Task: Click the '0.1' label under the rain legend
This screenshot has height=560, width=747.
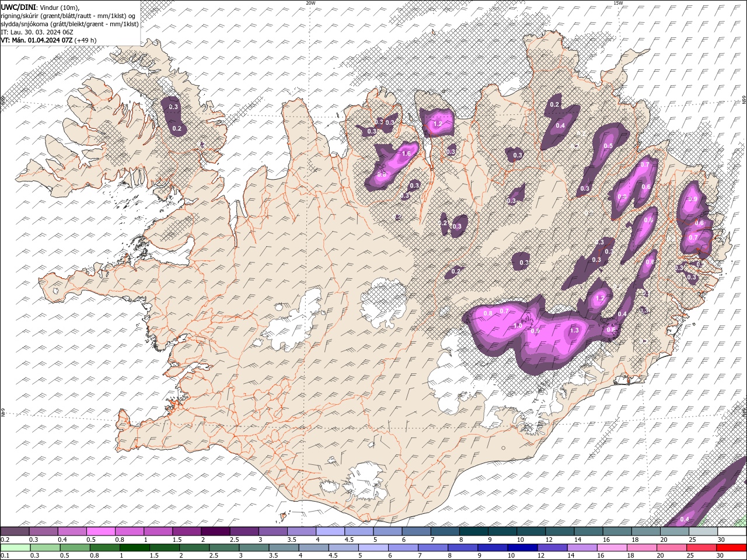Action: click(x=5, y=556)
